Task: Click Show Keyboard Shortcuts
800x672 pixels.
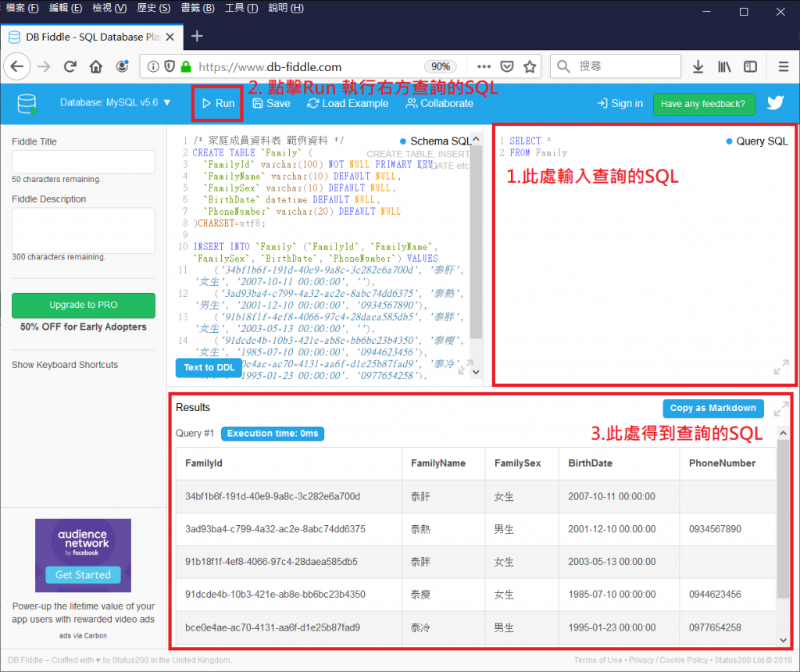Action: [65, 365]
